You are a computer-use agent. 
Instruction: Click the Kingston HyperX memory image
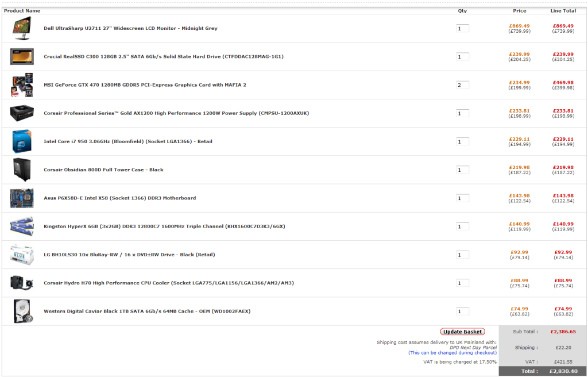click(22, 226)
